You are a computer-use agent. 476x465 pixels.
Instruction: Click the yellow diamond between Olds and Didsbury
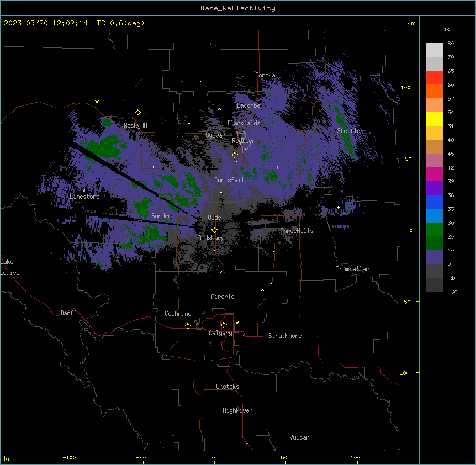[x=215, y=230]
